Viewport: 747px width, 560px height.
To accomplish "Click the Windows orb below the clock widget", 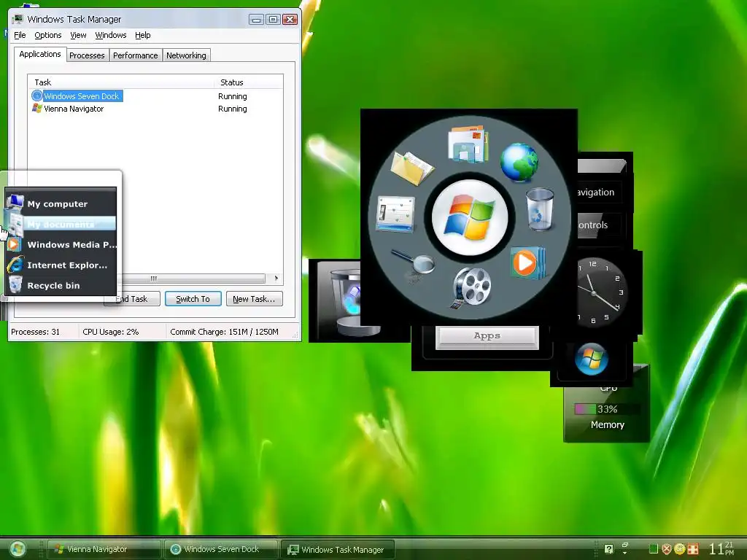I will (591, 359).
